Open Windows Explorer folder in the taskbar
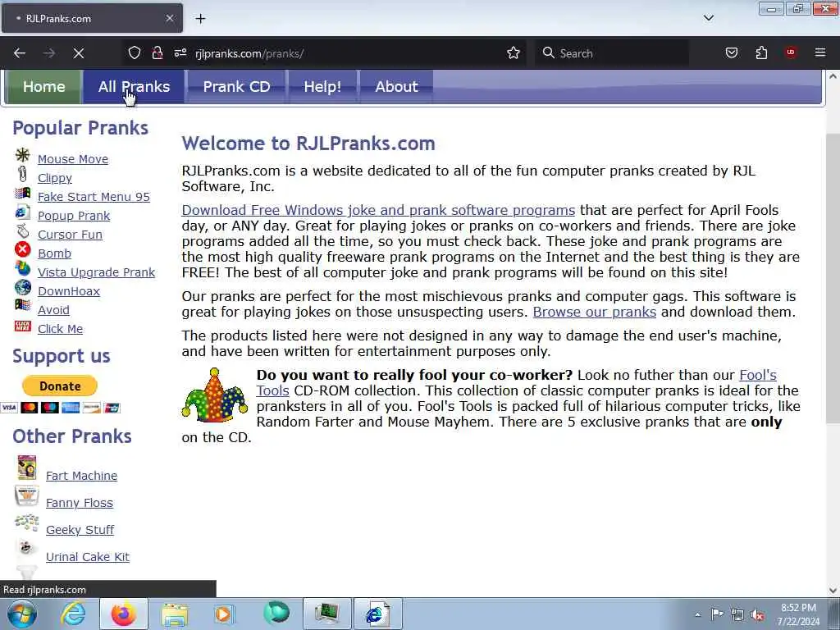 coord(175,614)
